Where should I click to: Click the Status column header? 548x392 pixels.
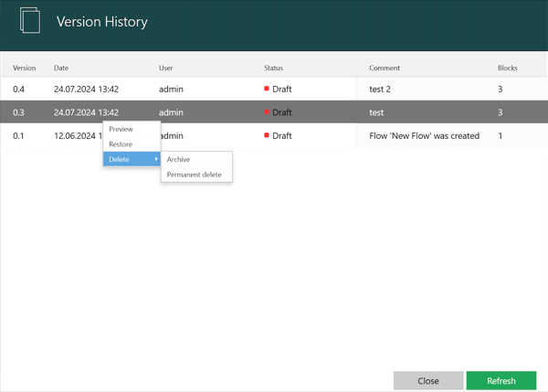[274, 68]
